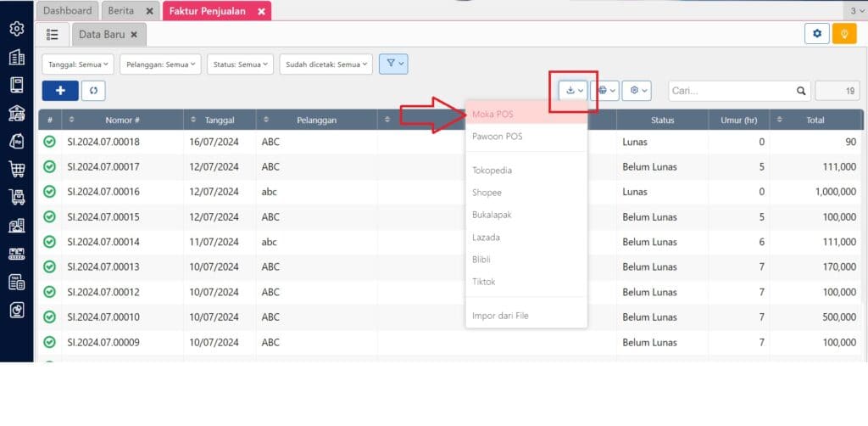Switch to the Dashboard tab

point(67,10)
